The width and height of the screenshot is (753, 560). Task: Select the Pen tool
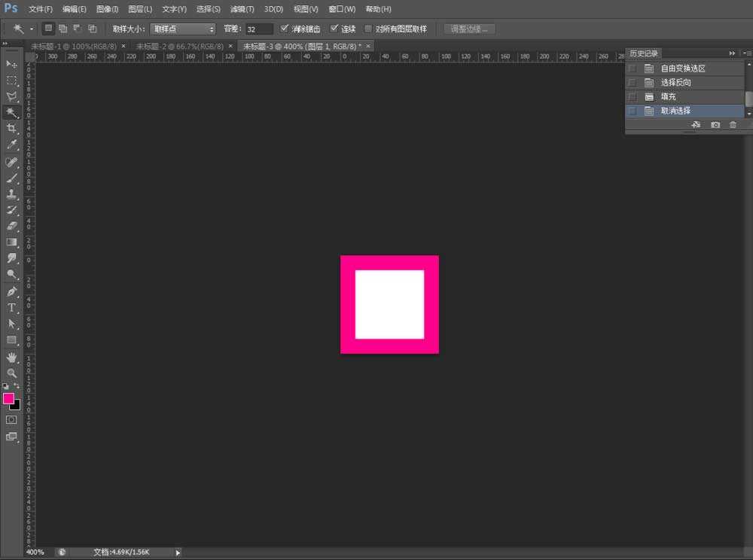[x=11, y=291]
